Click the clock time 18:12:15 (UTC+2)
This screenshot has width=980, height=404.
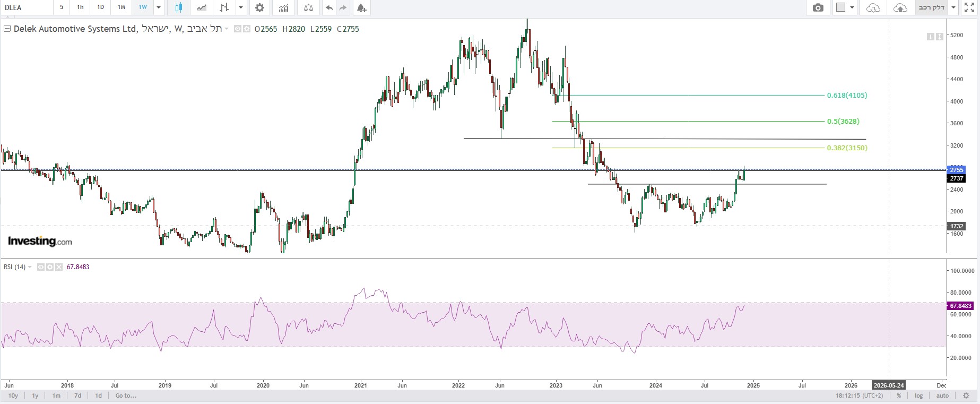point(860,396)
